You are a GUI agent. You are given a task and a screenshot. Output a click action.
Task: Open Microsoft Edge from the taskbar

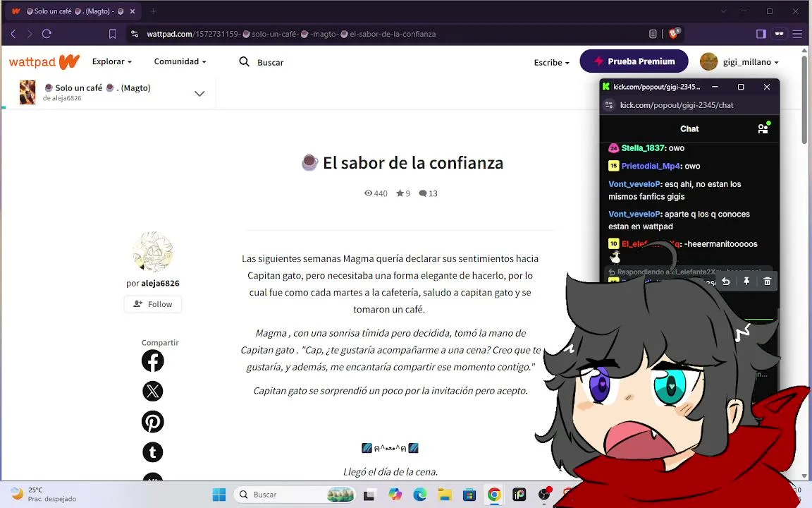click(x=419, y=495)
